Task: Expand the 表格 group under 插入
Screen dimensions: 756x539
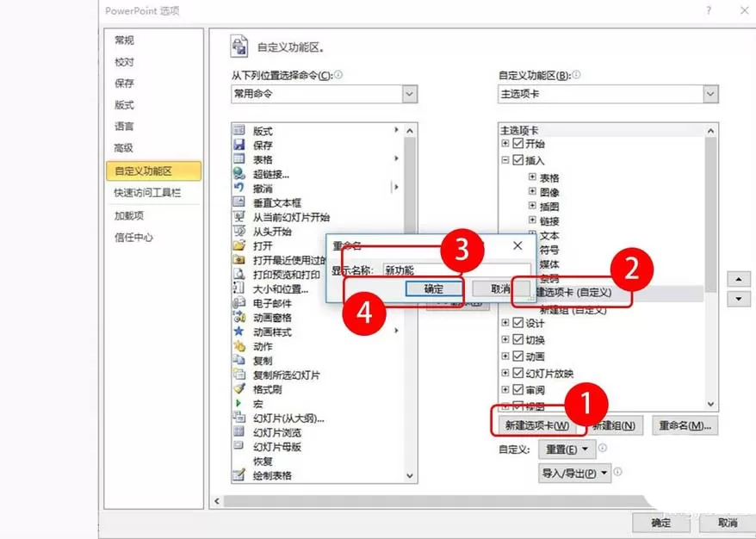Action: coord(532,177)
